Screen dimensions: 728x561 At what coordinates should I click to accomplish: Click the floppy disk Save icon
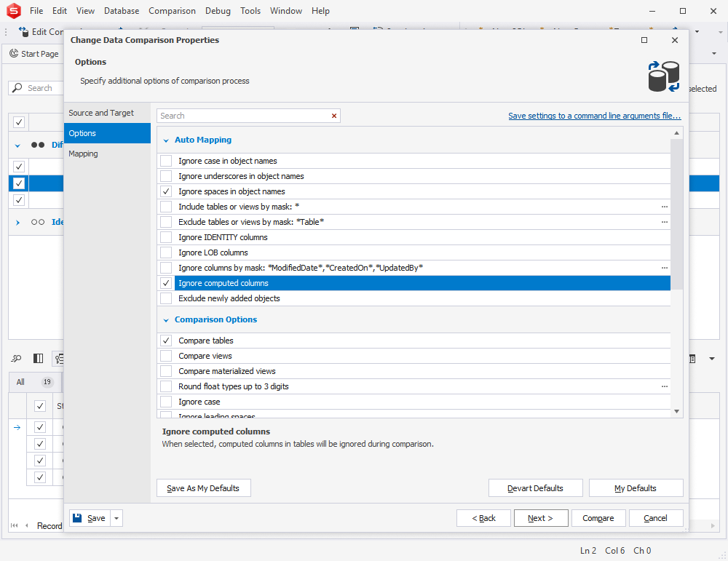[x=78, y=518]
